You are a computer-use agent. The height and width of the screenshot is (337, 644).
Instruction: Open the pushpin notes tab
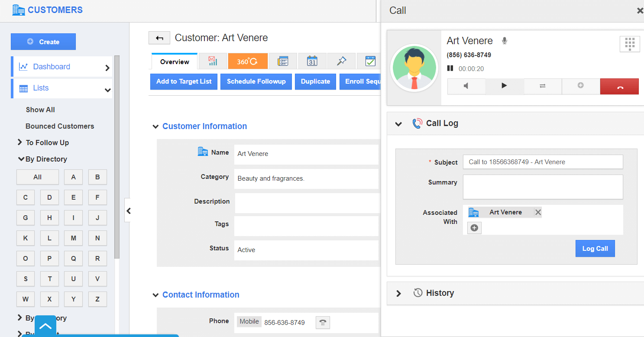point(341,62)
